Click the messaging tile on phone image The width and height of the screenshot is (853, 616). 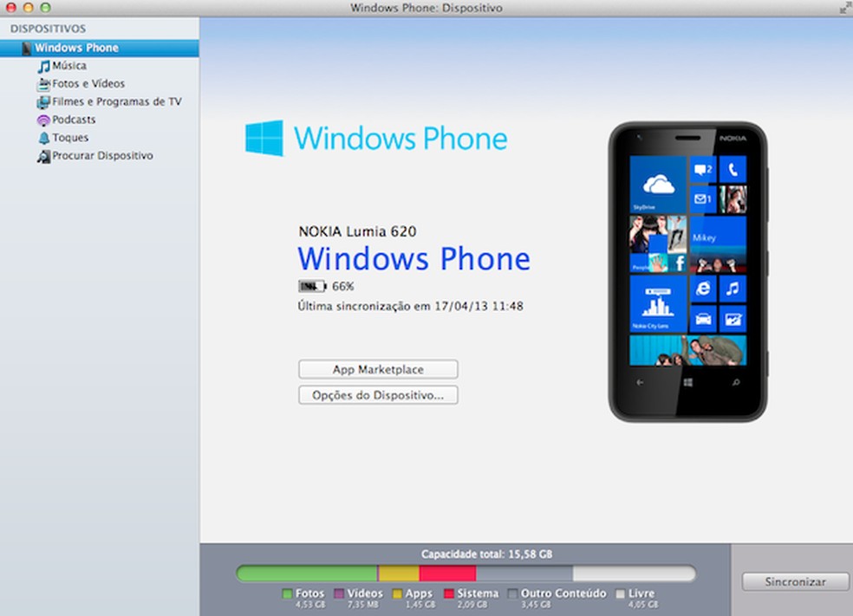[703, 170]
